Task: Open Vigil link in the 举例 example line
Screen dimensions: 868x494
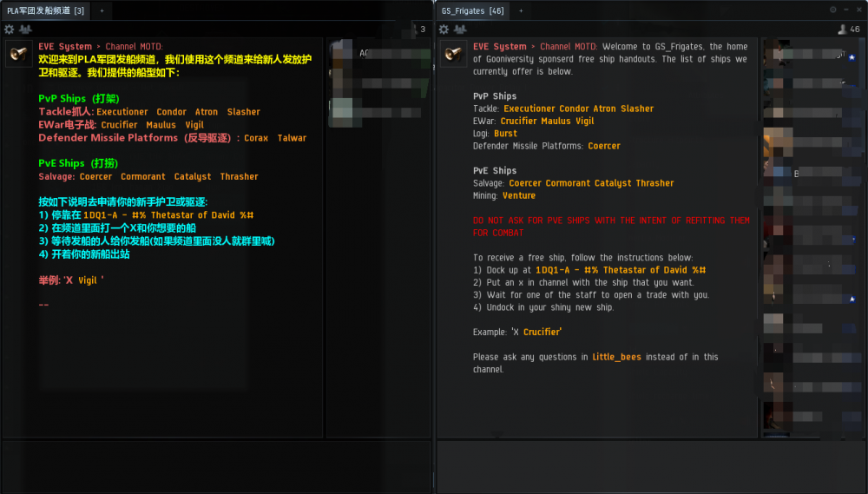Action: tap(88, 280)
